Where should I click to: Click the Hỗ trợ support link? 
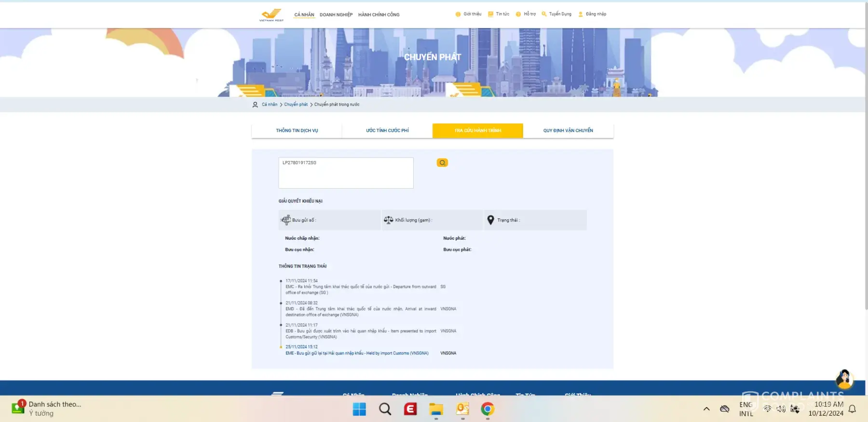(529, 14)
